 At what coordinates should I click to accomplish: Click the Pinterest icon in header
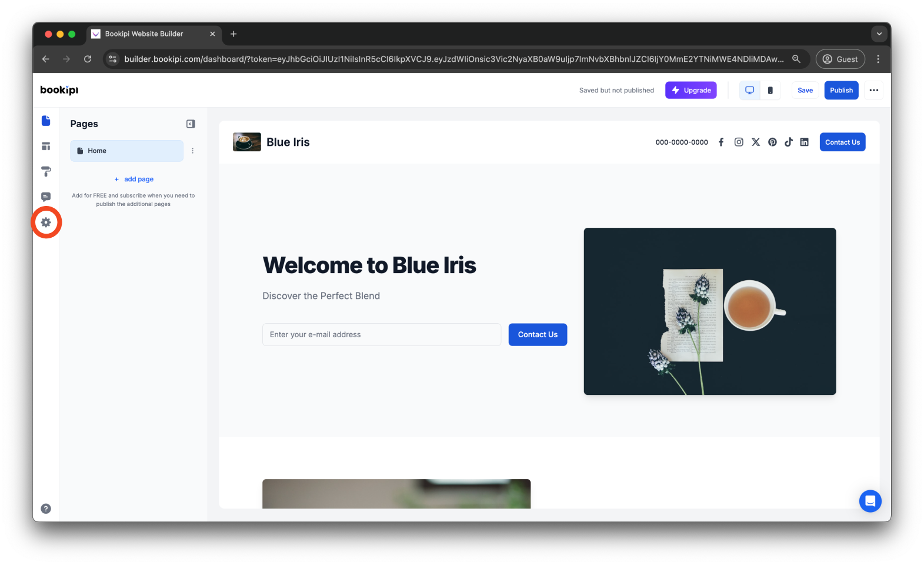(772, 142)
